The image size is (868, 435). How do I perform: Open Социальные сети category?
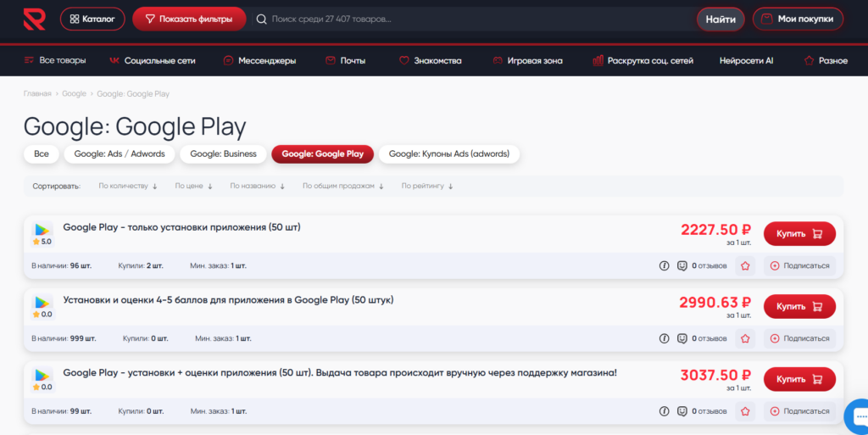coord(153,60)
